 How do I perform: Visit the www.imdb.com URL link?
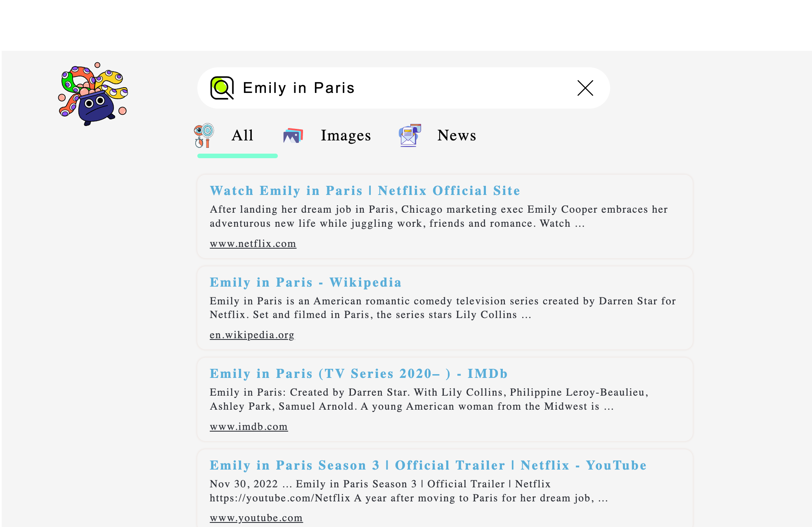click(249, 427)
